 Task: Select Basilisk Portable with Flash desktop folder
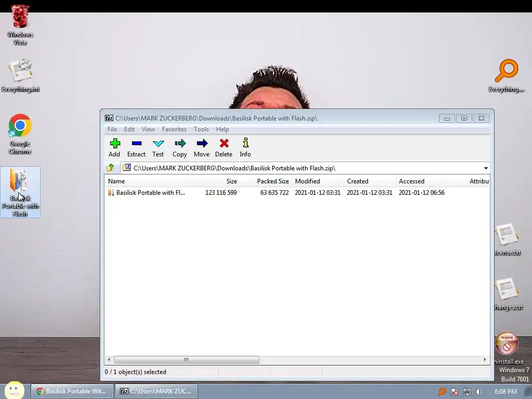[x=20, y=192]
